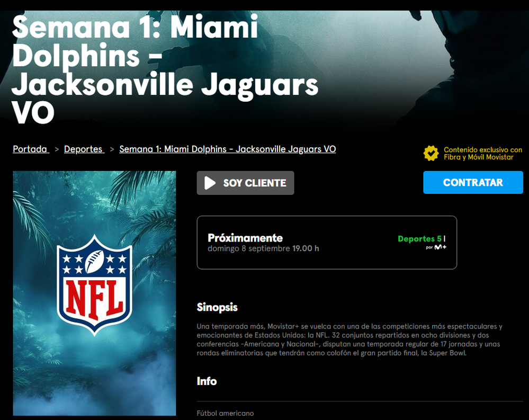Open the Portada breadcrumb link
Viewport: 529px width, 420px height.
(31, 149)
